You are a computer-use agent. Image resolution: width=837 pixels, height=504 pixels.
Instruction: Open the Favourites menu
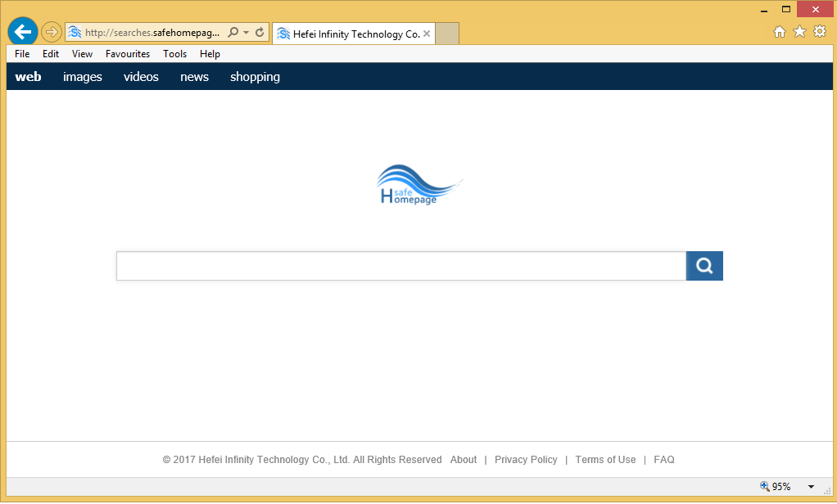pyautogui.click(x=128, y=54)
